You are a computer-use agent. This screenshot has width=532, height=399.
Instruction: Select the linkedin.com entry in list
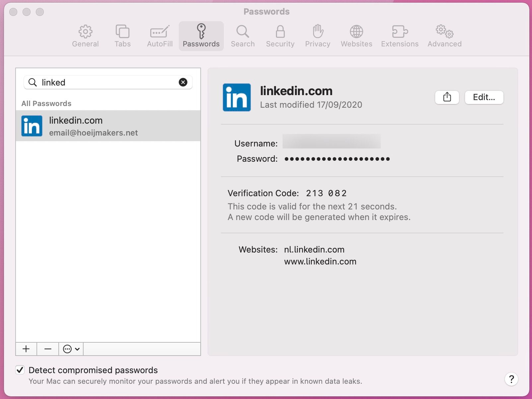(x=108, y=126)
